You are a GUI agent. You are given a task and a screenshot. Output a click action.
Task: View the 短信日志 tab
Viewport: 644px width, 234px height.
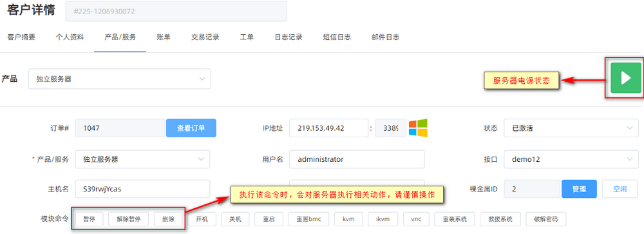pyautogui.click(x=337, y=37)
